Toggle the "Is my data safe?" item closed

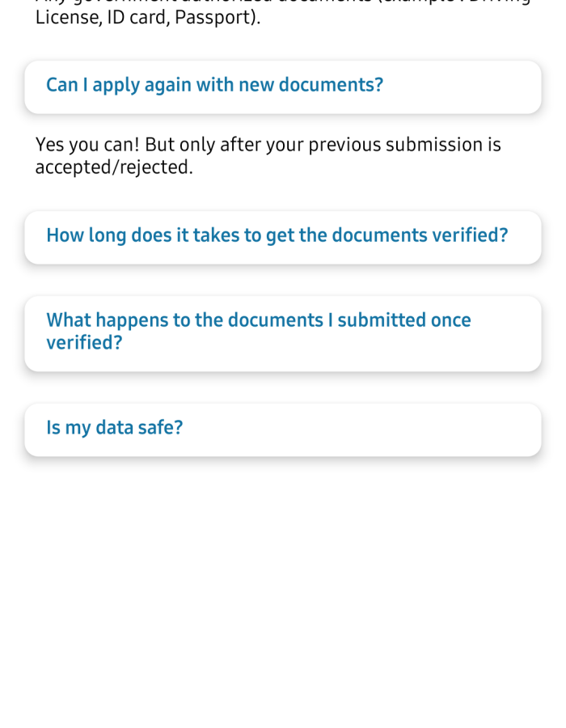coord(282,429)
